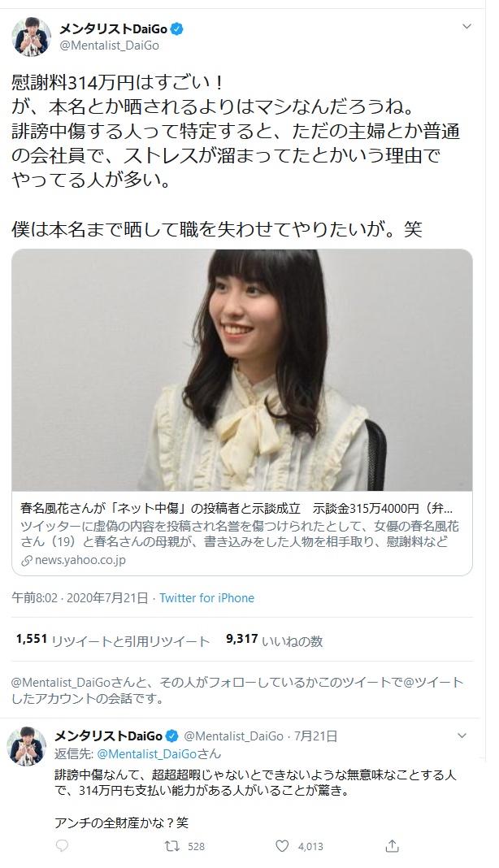Open the article photo of the smiling woman
The width and height of the screenshot is (499, 868).
[x=242, y=370]
